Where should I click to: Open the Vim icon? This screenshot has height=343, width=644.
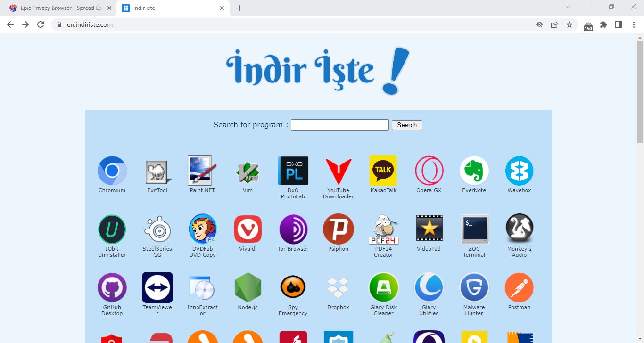tap(248, 172)
